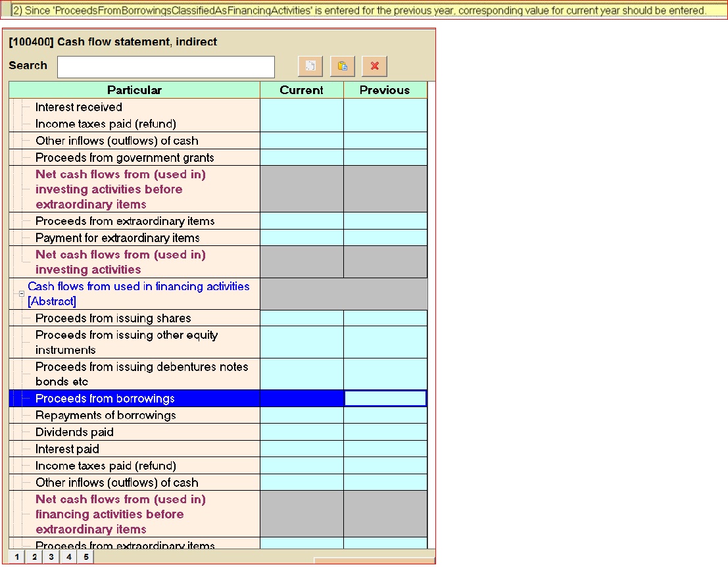
Task: Select page tab 4
Action: 68,557
